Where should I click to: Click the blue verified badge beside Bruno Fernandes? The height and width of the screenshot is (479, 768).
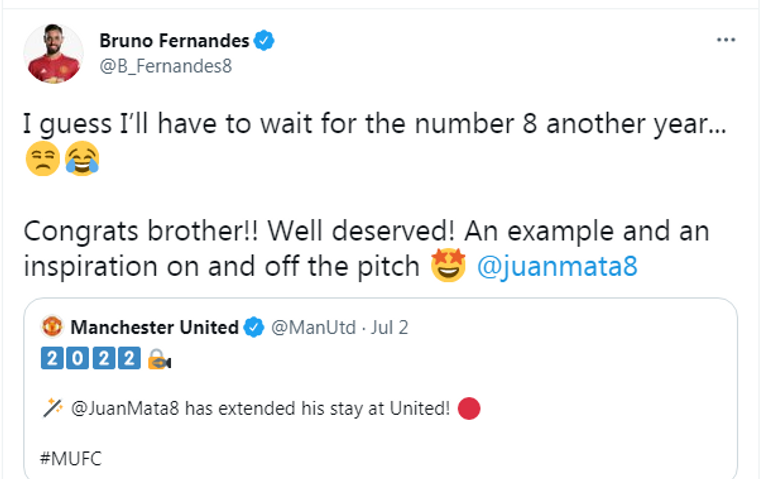(265, 41)
